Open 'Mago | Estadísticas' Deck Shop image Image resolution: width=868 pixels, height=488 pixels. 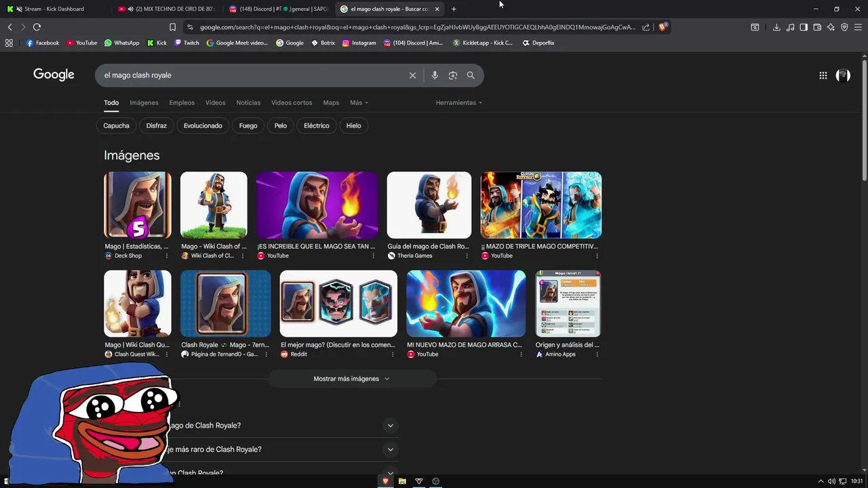pyautogui.click(x=138, y=205)
